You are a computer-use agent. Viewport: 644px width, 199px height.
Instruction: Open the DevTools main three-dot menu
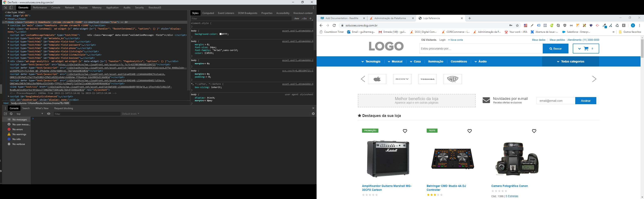point(313,8)
